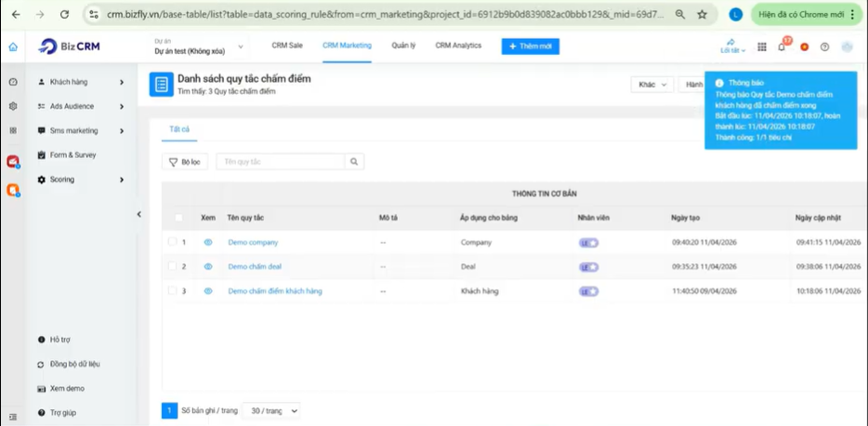Open the Chrome three-dot menu
The image size is (868, 426).
pyautogui.click(x=853, y=15)
